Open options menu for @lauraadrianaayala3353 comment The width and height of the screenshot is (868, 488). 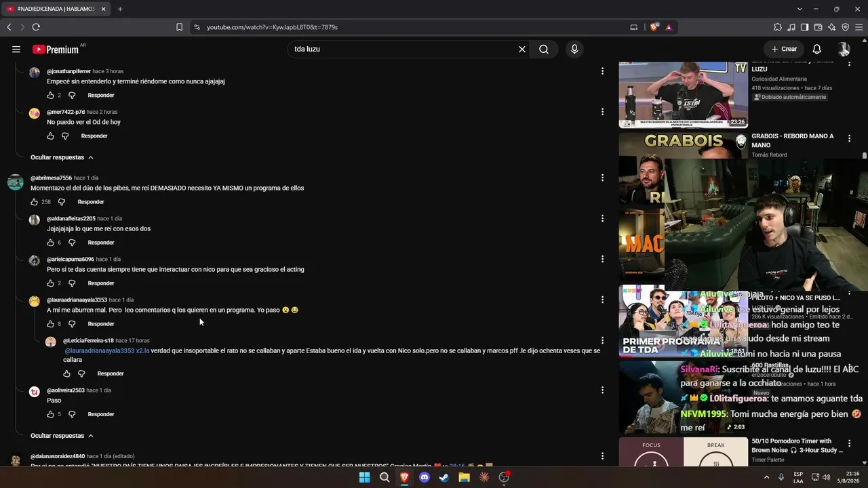[x=602, y=300]
